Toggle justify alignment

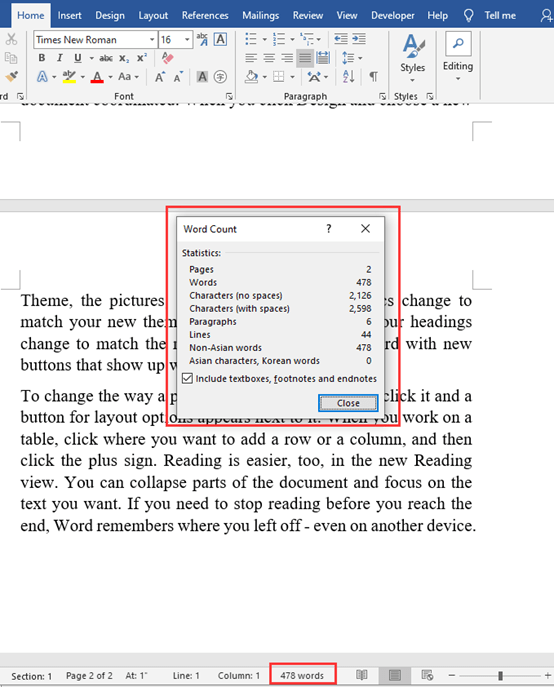305,58
